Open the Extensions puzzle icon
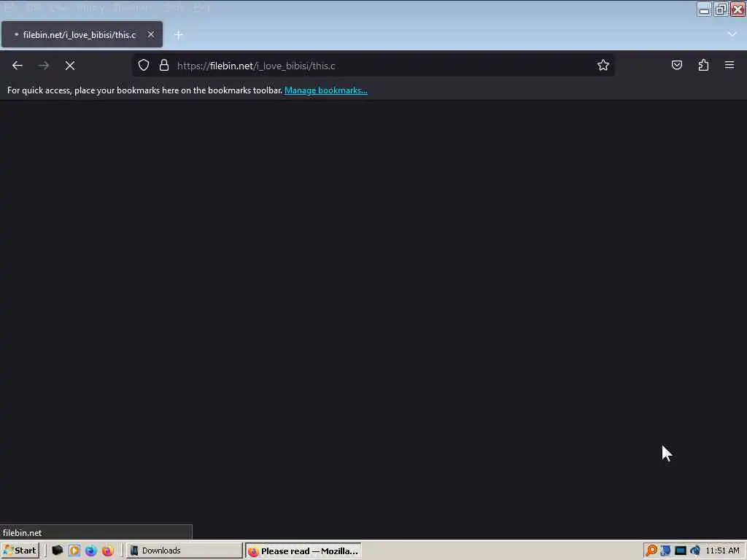Screen dimensions: 747x560 point(703,65)
